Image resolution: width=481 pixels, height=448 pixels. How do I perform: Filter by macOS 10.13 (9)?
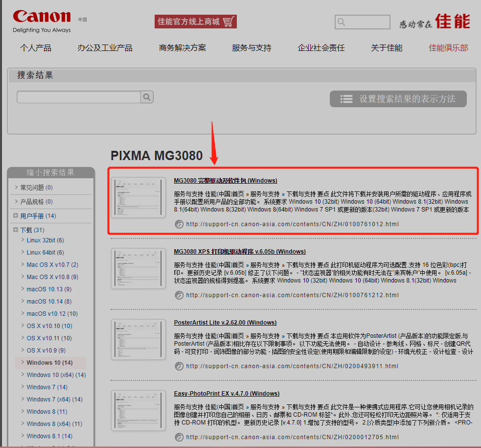tap(49, 289)
